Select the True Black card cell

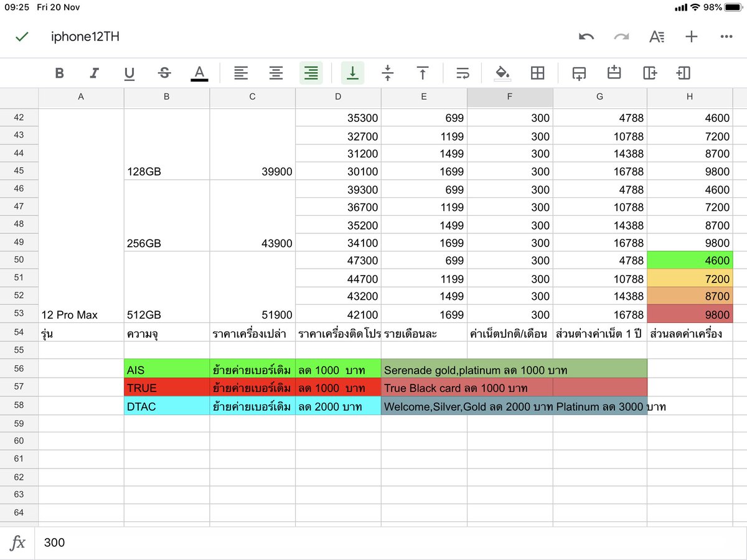coord(467,387)
